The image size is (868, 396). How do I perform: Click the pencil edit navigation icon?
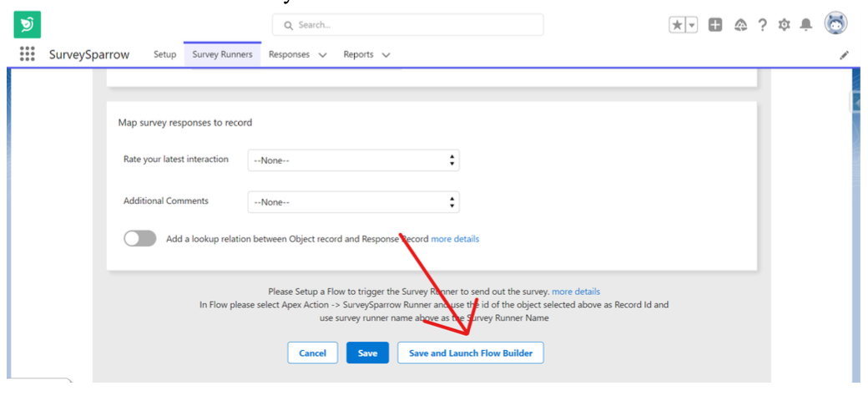(x=844, y=55)
